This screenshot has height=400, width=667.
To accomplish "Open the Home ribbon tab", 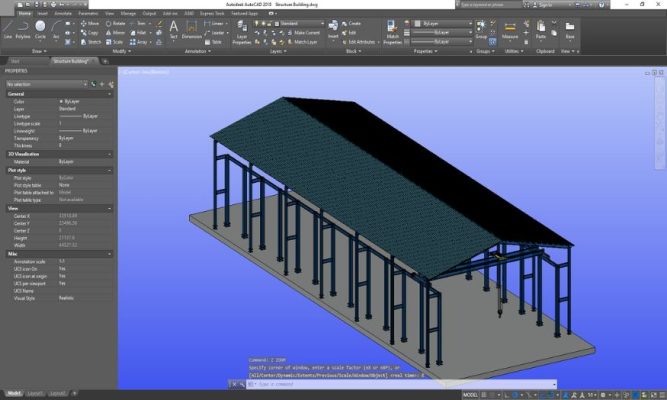I will coord(25,13).
